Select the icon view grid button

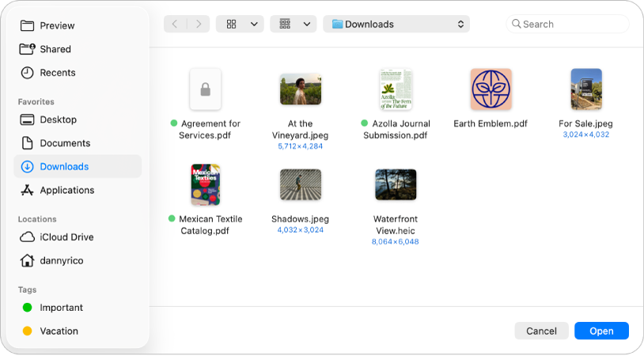pos(231,25)
